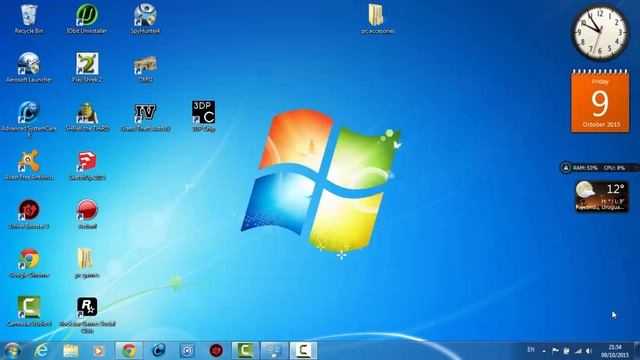Viewport: 640px width, 360px height.
Task: Launch the Action! red circle desktop shortcut
Action: 87,214
